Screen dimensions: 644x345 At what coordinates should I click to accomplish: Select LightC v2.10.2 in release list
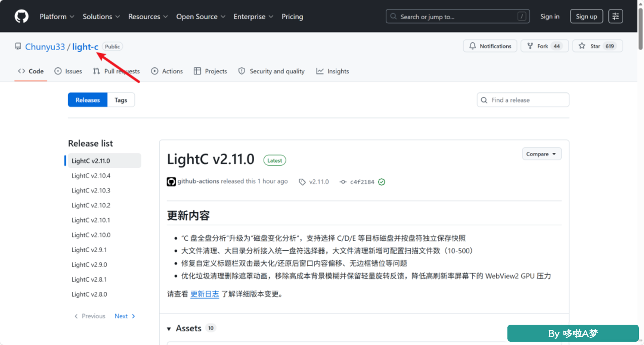tap(91, 205)
